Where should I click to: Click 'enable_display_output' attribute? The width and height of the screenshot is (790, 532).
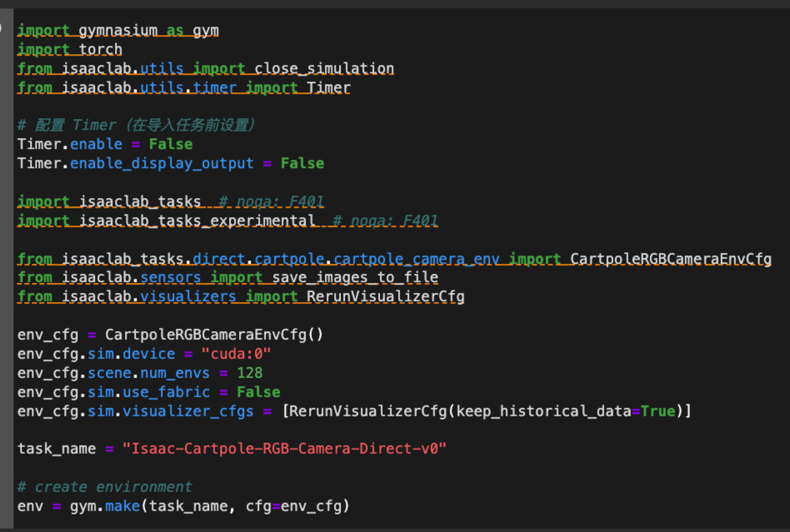(162, 163)
